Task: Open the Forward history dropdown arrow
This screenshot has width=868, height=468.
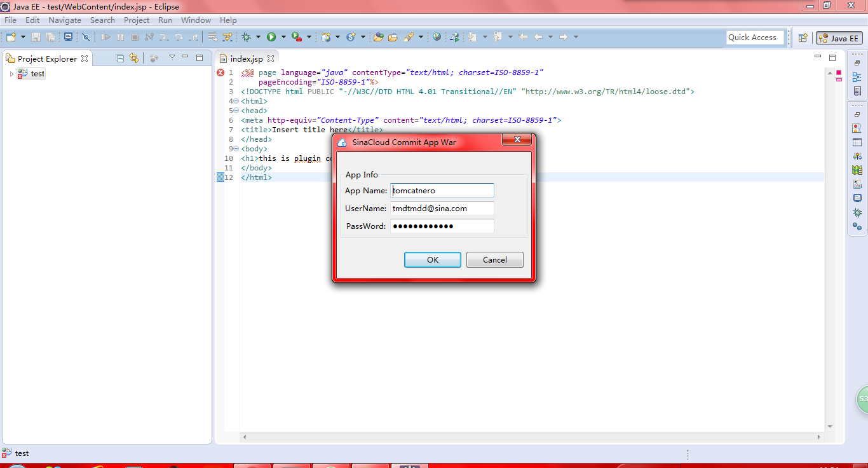Action: tap(576, 38)
